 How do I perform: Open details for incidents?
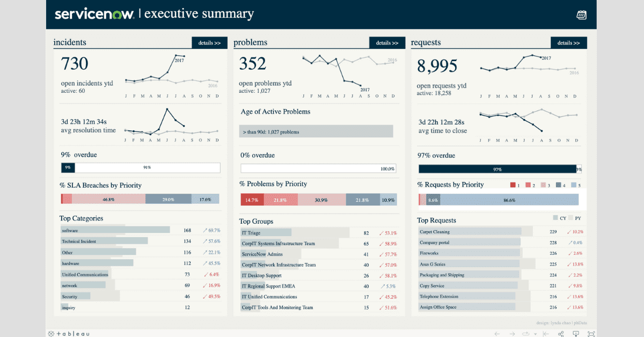click(209, 42)
